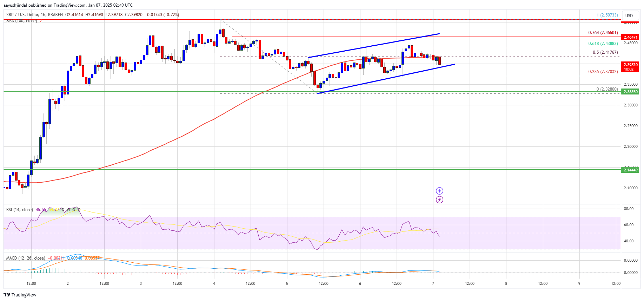Click the date 7 on time axis

coord(433,283)
